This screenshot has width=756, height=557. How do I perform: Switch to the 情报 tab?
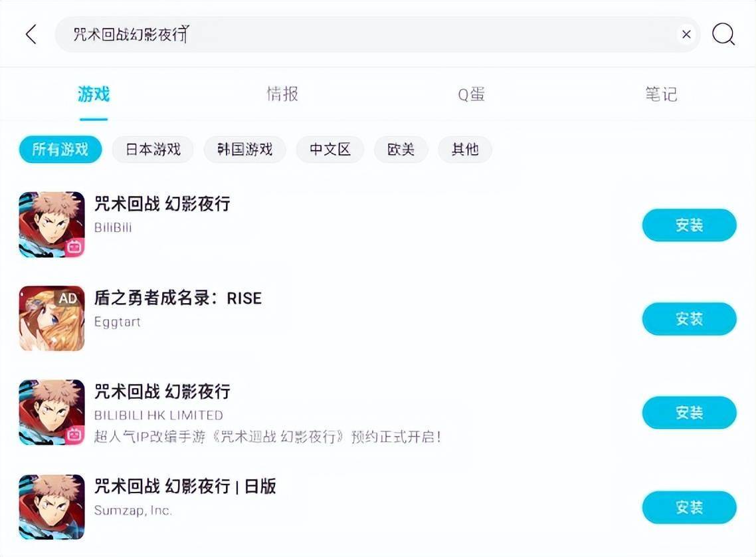[x=282, y=94]
